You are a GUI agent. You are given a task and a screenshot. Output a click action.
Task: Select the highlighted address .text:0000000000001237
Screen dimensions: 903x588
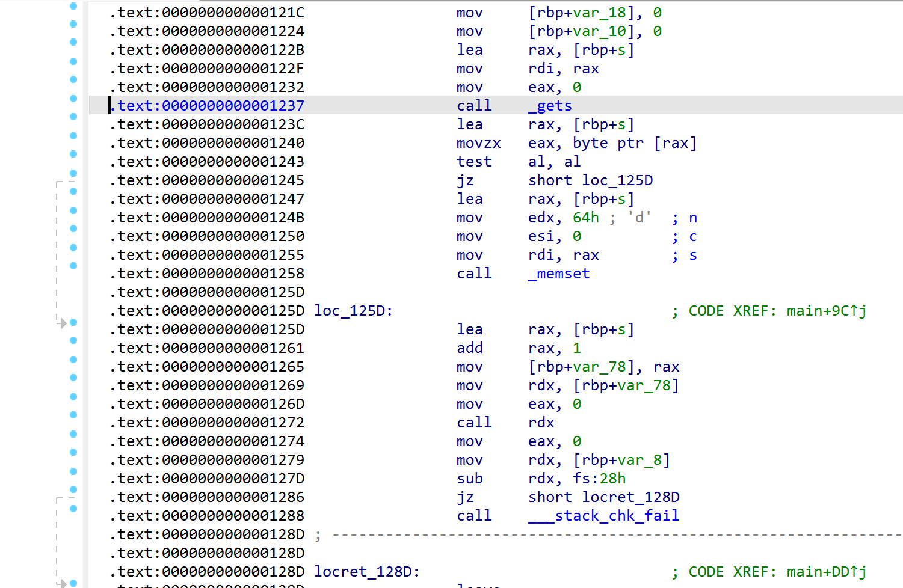coord(211,106)
